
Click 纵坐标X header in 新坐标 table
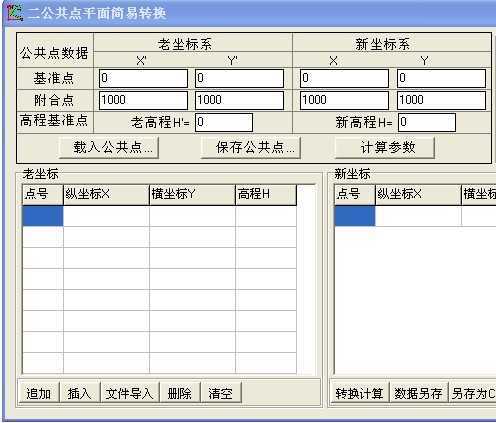point(418,194)
